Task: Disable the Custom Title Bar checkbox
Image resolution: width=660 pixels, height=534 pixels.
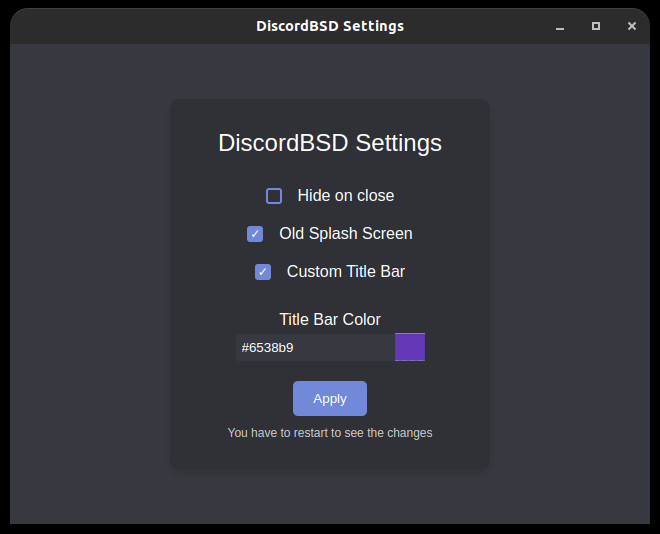Action: click(x=263, y=272)
